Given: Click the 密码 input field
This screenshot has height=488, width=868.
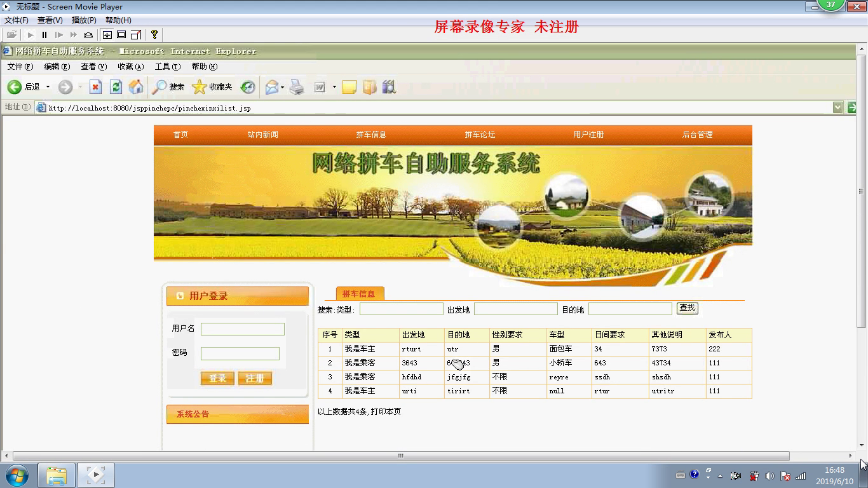Looking at the screenshot, I should [x=240, y=354].
